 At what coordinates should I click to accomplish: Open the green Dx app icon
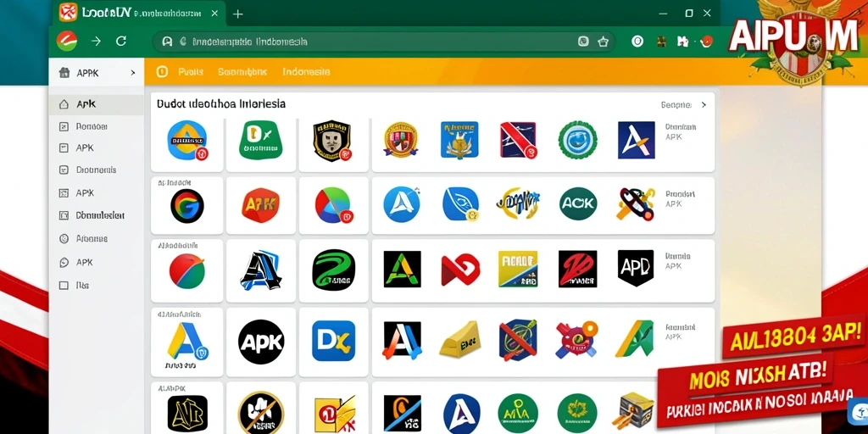[261, 140]
